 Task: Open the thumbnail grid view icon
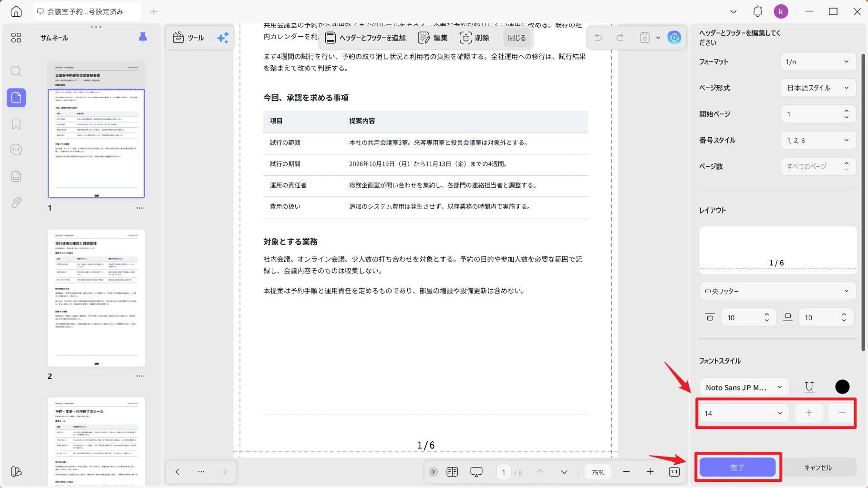(x=16, y=38)
